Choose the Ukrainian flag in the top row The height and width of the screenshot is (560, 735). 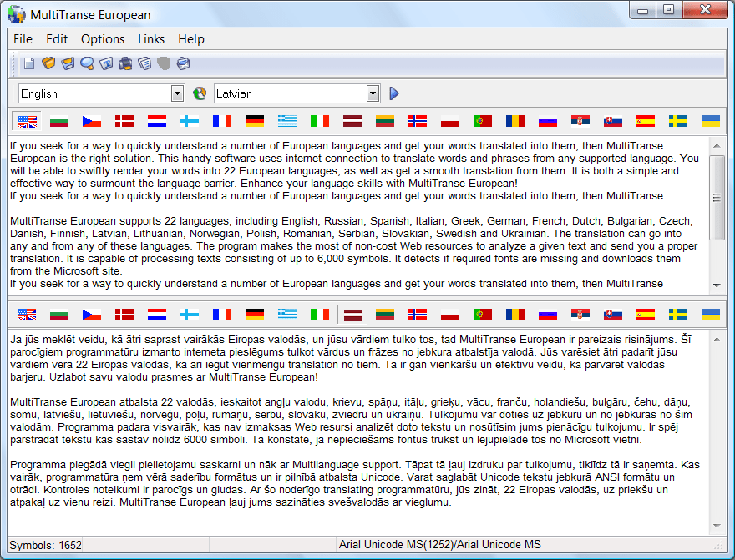pos(709,120)
